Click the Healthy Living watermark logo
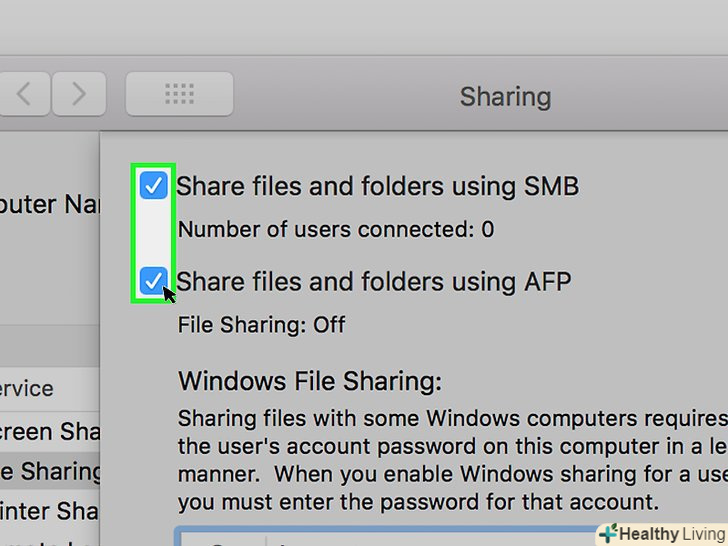This screenshot has height=546, width=728. pos(662,533)
